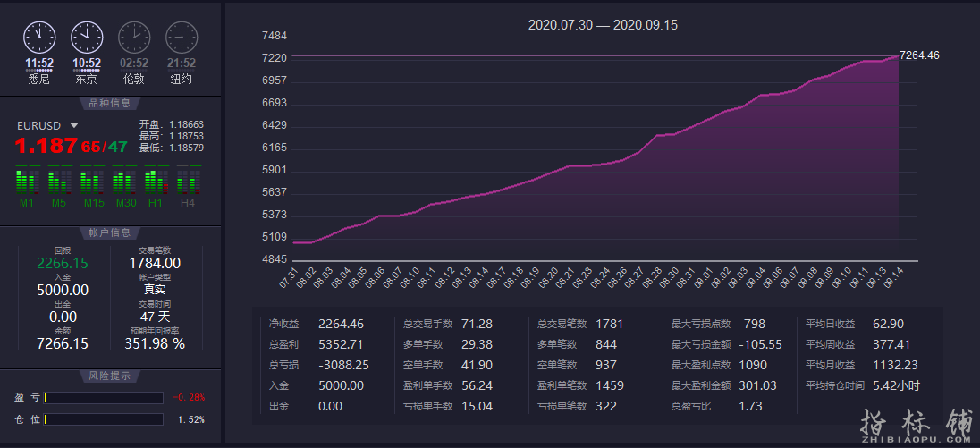Click the Sydney (悉尼) clock icon
Image resolution: width=980 pixels, height=448 pixels.
[38, 37]
